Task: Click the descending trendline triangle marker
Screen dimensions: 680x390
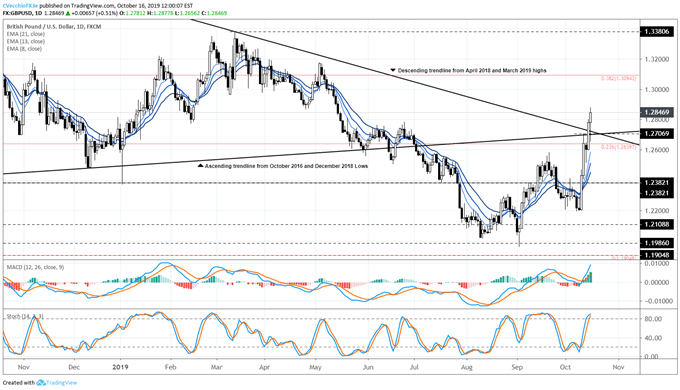Action: pyautogui.click(x=393, y=70)
